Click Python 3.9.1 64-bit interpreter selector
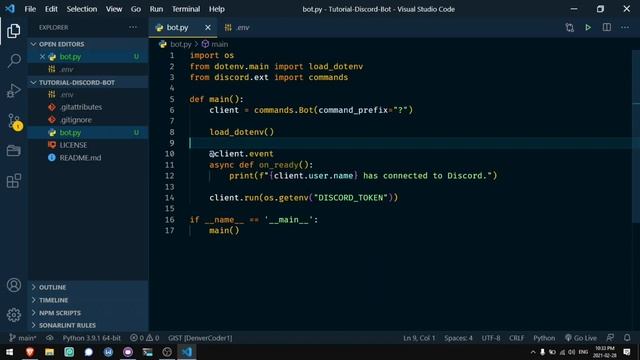The width and height of the screenshot is (640, 360). [x=91, y=338]
